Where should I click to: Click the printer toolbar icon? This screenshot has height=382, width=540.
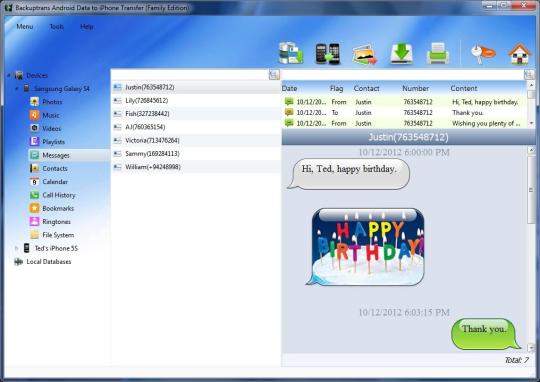point(438,53)
